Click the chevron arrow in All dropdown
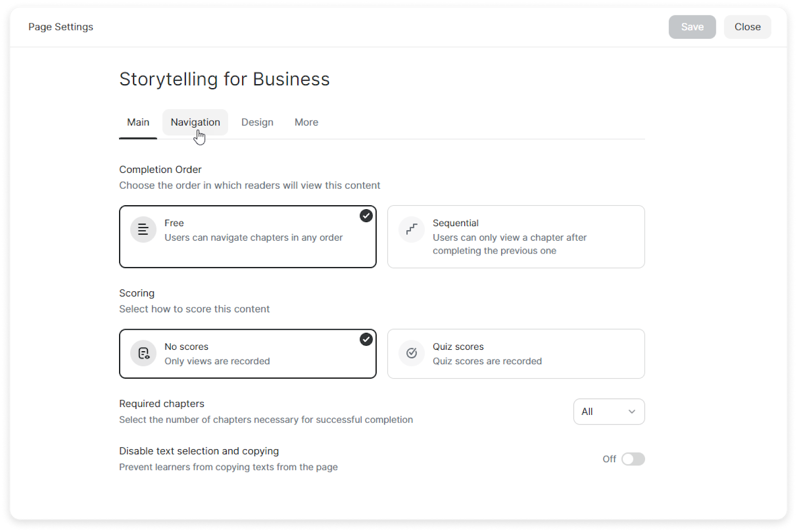The height and width of the screenshot is (532, 797). 632,411
